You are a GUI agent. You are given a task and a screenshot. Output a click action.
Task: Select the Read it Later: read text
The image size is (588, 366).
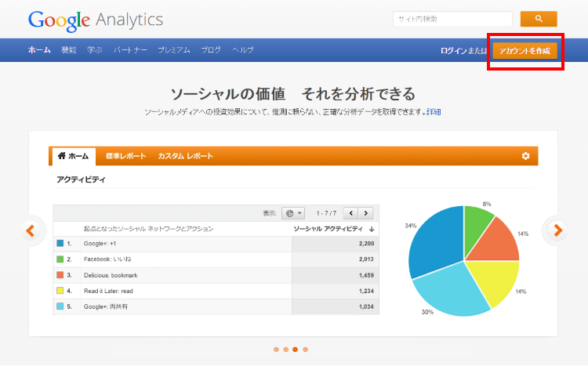click(108, 291)
